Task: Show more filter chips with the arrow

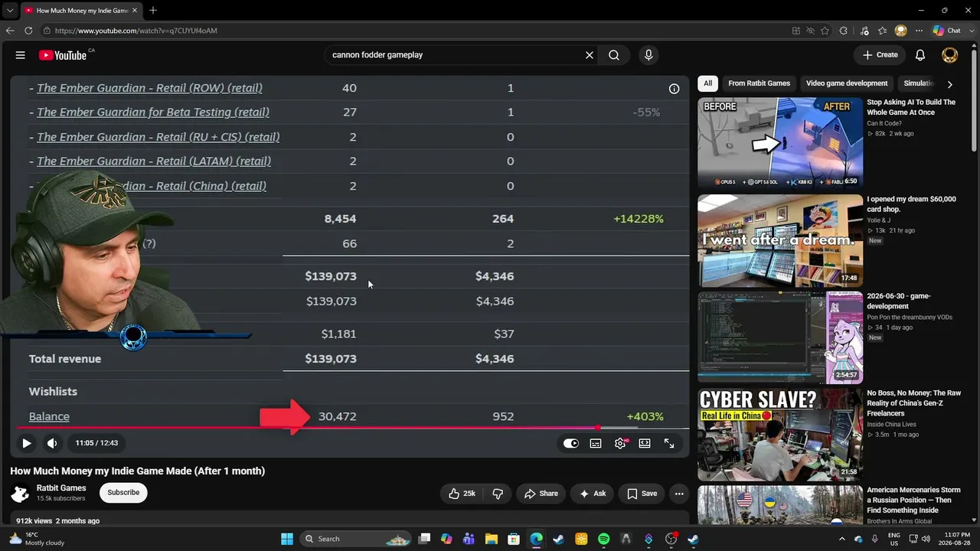Action: point(949,84)
